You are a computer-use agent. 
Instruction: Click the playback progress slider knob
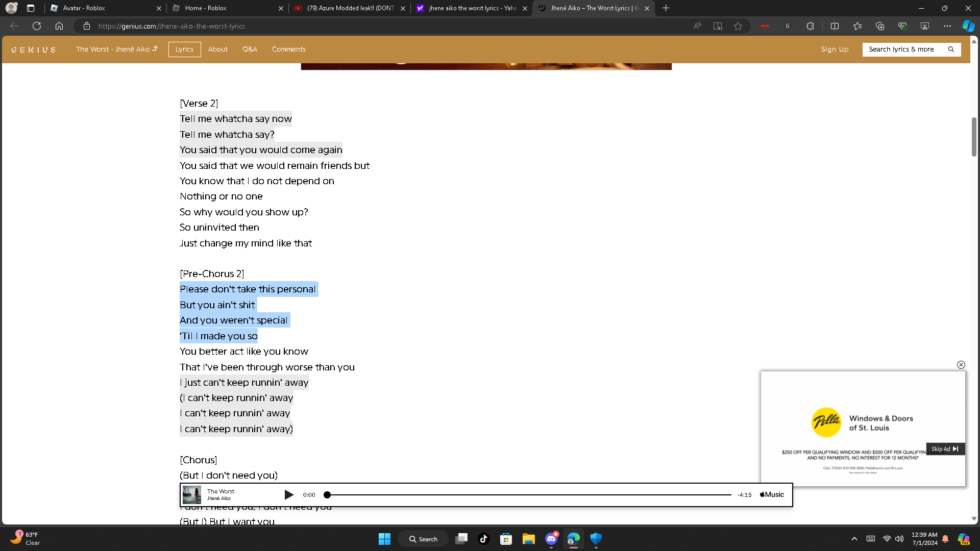(x=327, y=495)
